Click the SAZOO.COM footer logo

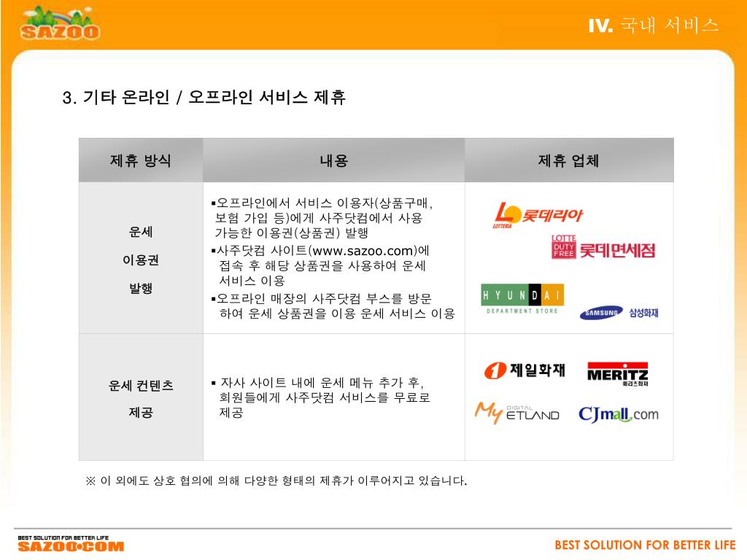[71, 544]
